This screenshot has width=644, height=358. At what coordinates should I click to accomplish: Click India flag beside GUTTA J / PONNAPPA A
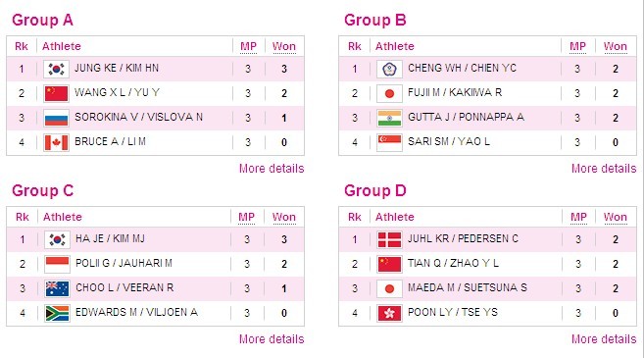(x=389, y=118)
